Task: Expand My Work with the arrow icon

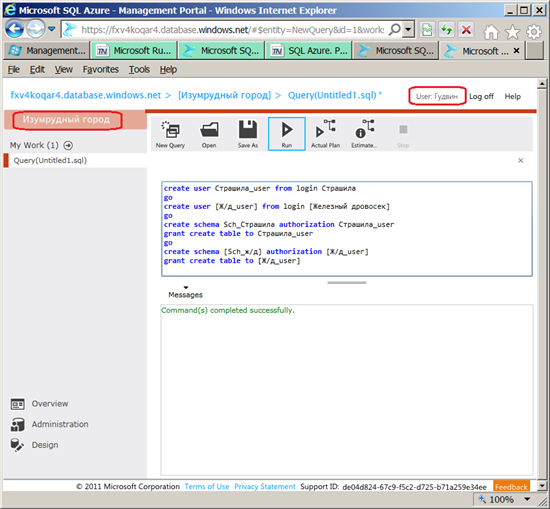Action: click(x=68, y=145)
